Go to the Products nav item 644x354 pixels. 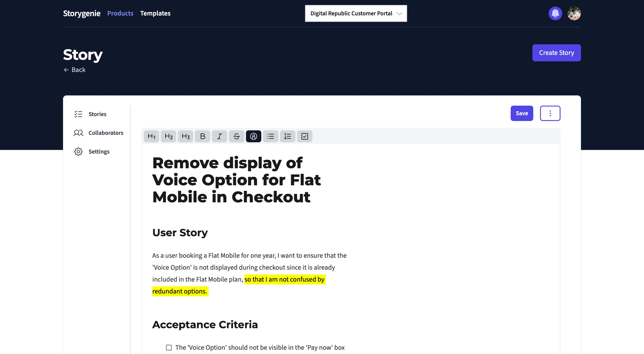tap(120, 13)
